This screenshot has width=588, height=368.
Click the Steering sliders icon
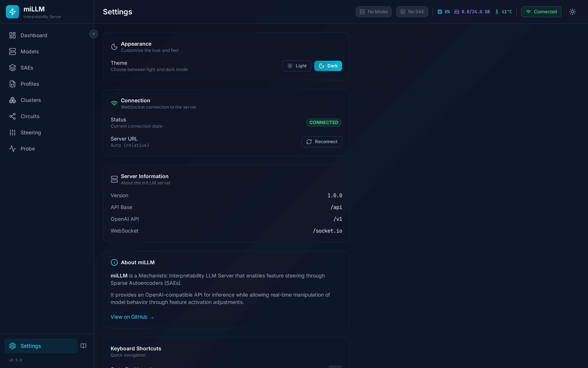tap(12, 132)
